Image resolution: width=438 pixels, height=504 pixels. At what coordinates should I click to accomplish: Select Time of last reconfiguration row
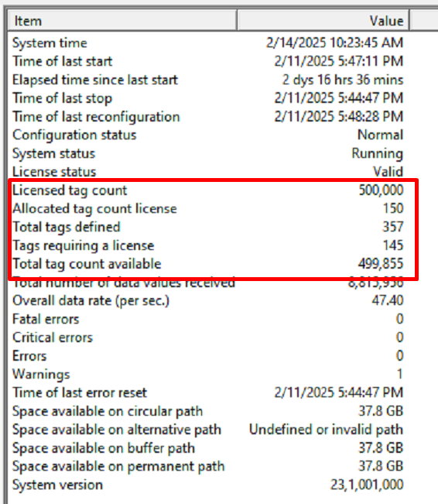[208, 116]
